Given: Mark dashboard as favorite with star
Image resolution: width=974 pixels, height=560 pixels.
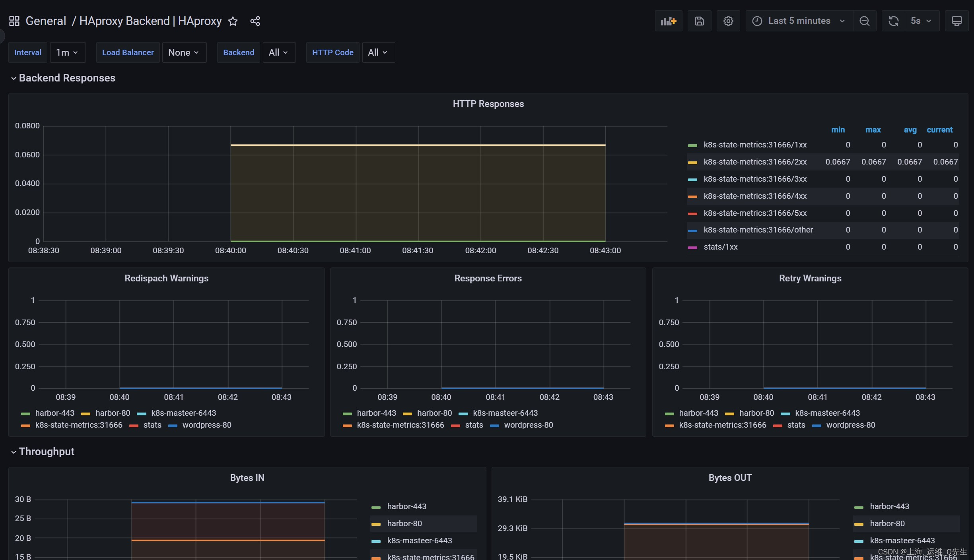Looking at the screenshot, I should click(x=233, y=21).
